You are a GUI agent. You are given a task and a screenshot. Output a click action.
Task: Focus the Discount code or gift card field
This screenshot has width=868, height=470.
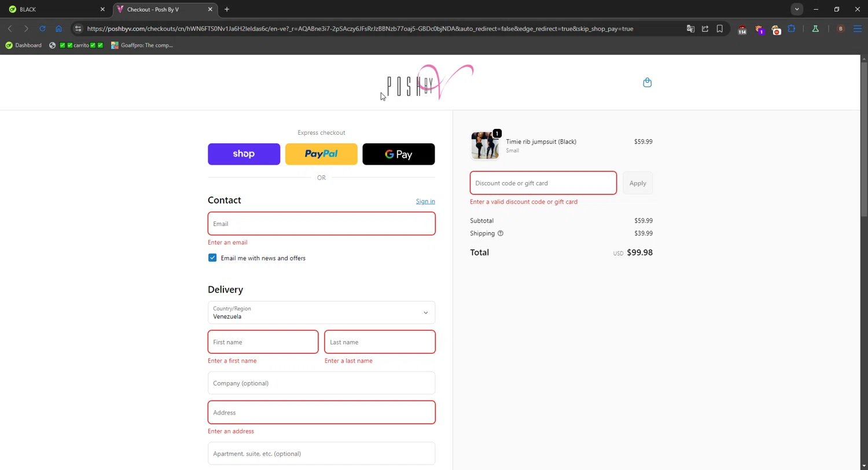(x=543, y=183)
